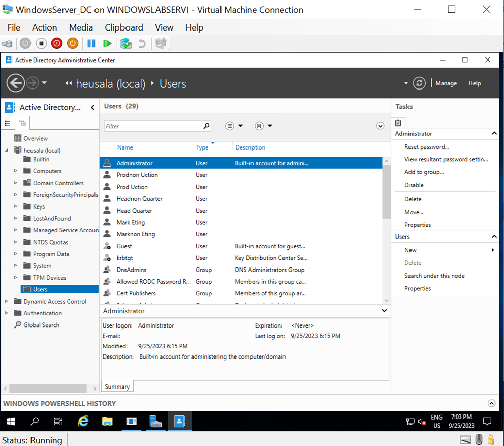The width and height of the screenshot is (504, 446).
Task: Select the Summary tab in the preview pane
Action: point(117,386)
